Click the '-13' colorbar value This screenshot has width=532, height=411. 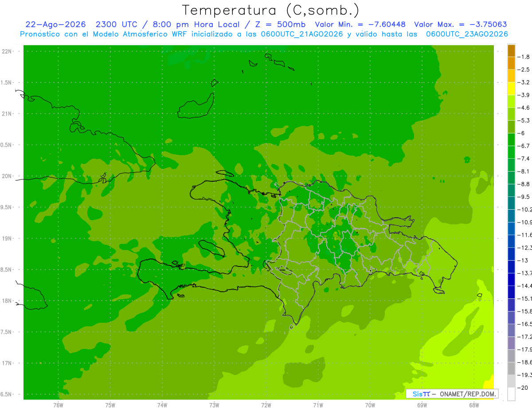(x=522, y=260)
